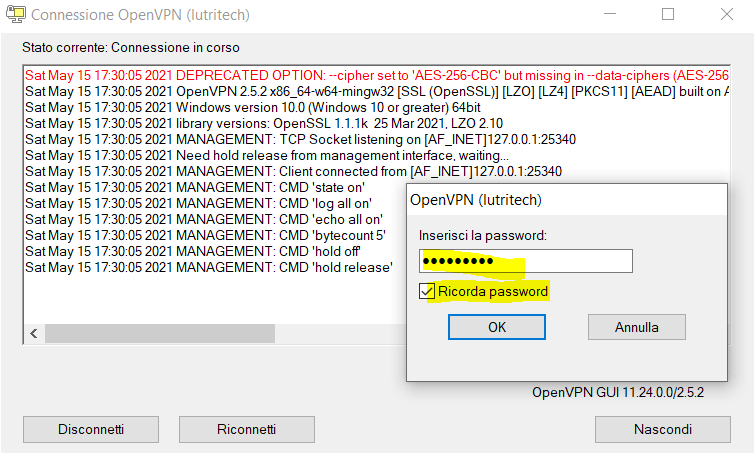
Task: Click the horizontal scrollbar thumb in log
Action: [160, 333]
